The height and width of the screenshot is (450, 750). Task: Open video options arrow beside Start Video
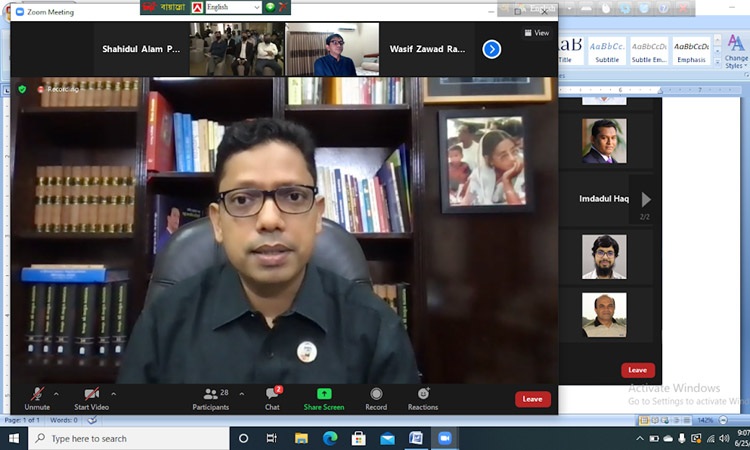click(114, 394)
